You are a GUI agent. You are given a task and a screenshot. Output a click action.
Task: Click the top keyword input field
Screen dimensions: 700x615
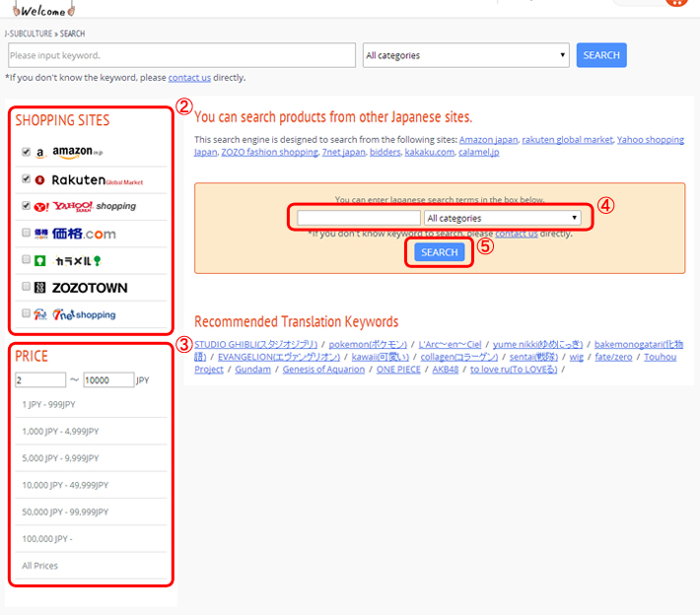tap(181, 55)
